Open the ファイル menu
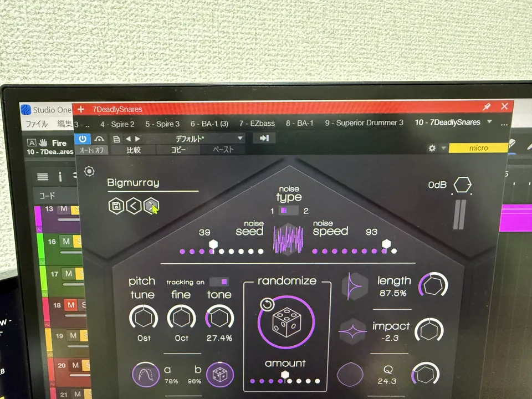This screenshot has height=399, width=532. pos(37,124)
